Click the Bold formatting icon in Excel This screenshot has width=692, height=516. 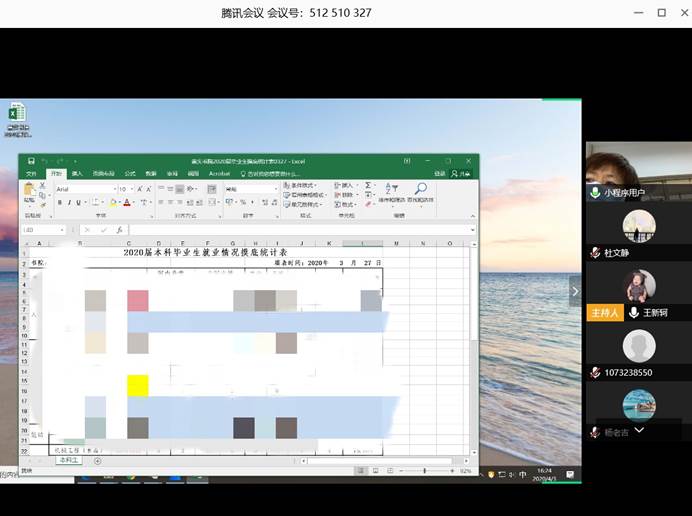point(59,203)
